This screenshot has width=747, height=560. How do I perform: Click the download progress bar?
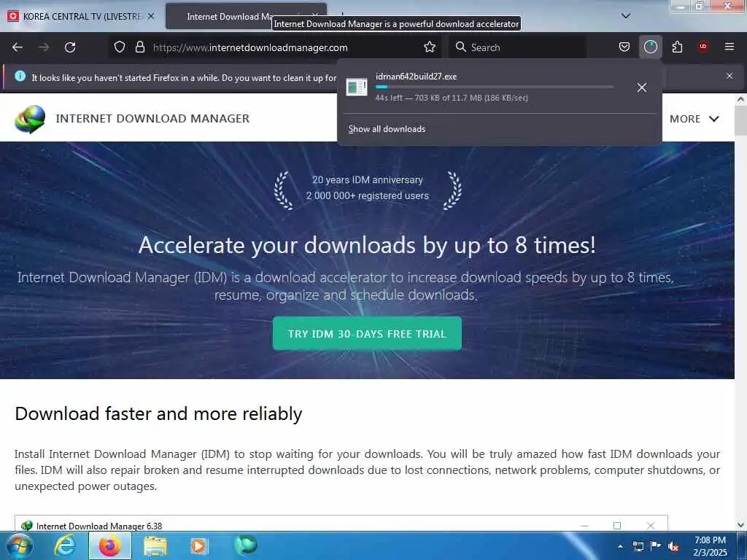point(494,87)
